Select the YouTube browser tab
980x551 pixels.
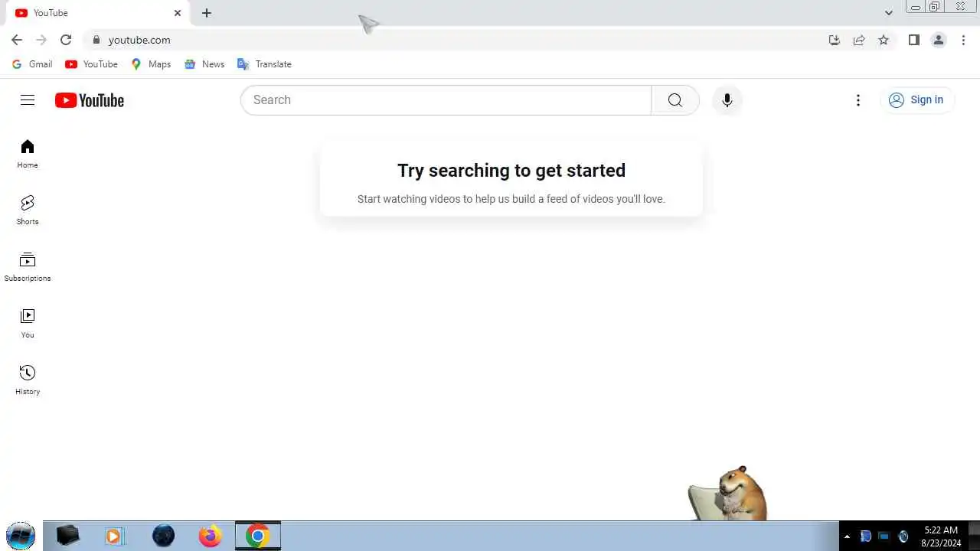click(x=97, y=13)
